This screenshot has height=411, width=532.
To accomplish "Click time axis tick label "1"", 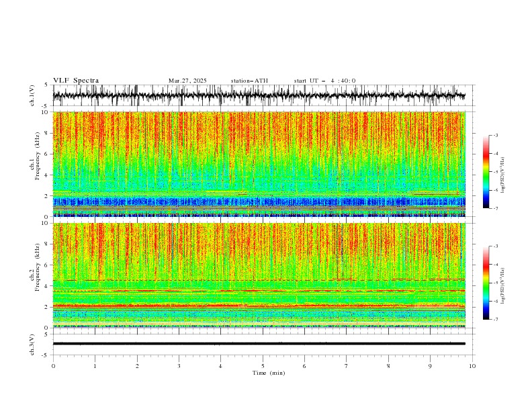I will (95, 366).
